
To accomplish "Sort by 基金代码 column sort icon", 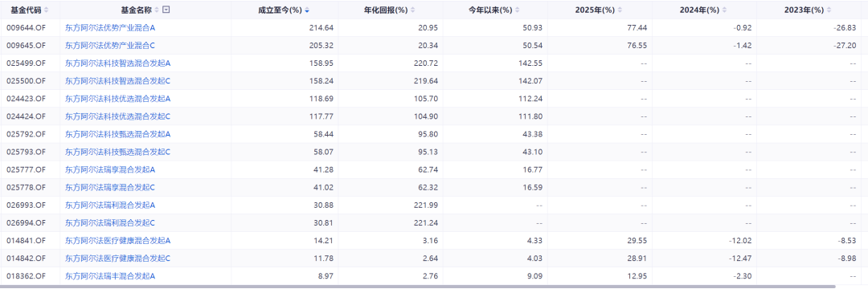I will click(46, 10).
